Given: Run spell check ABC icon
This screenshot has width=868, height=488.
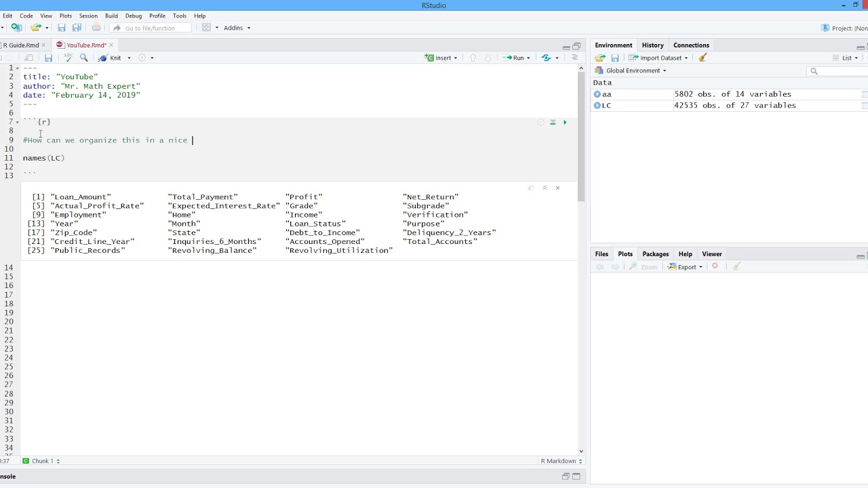Looking at the screenshot, I should [x=68, y=58].
